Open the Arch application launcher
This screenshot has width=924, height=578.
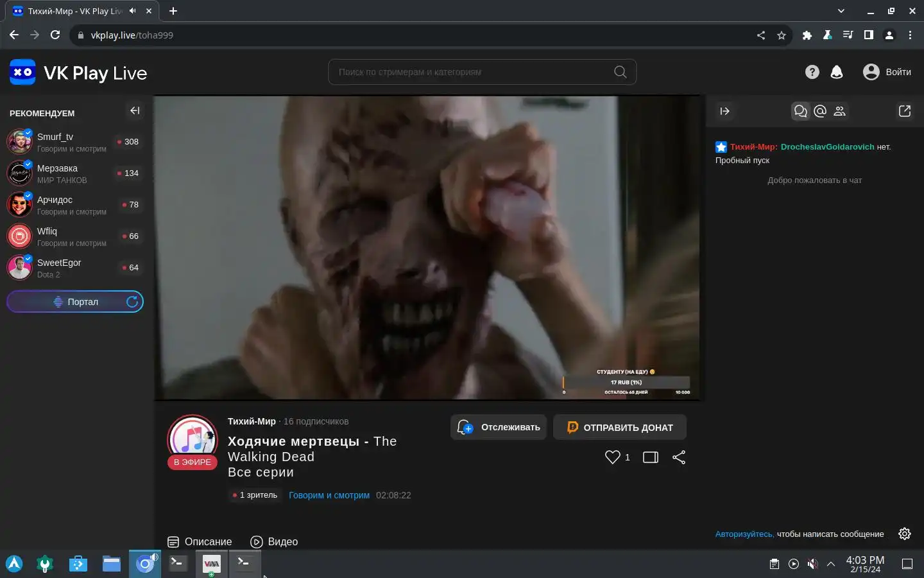pyautogui.click(x=14, y=564)
